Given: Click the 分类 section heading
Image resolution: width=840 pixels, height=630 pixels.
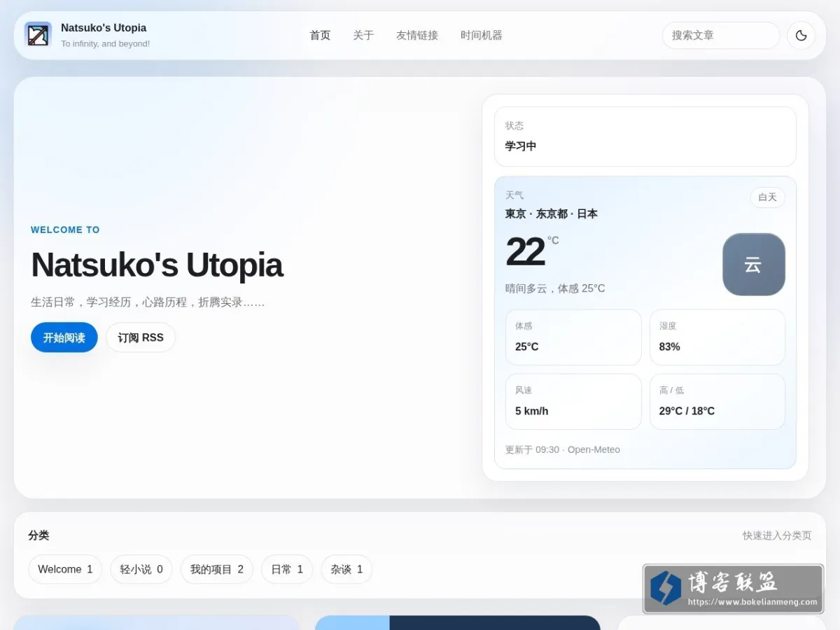Looking at the screenshot, I should (38, 535).
